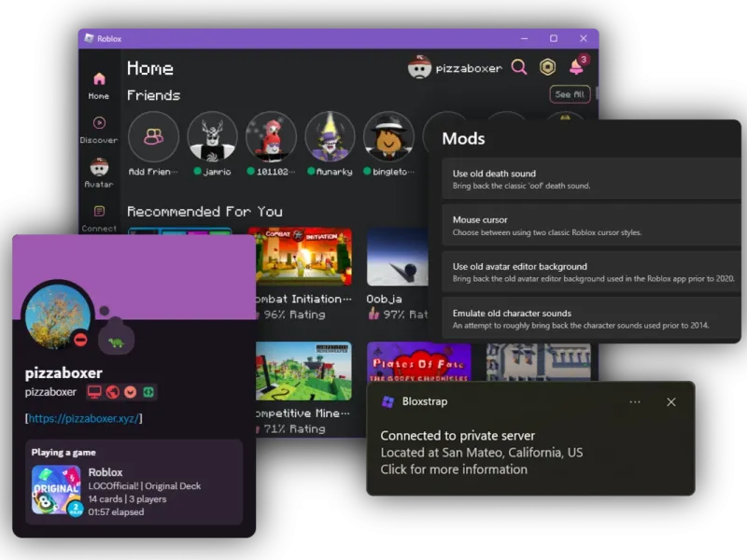Select Emulate old character sounds option
This screenshot has height=560, width=747.
(x=591, y=318)
